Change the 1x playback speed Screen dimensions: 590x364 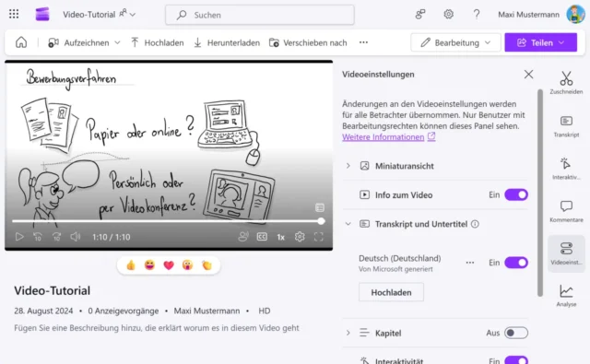pyautogui.click(x=280, y=237)
